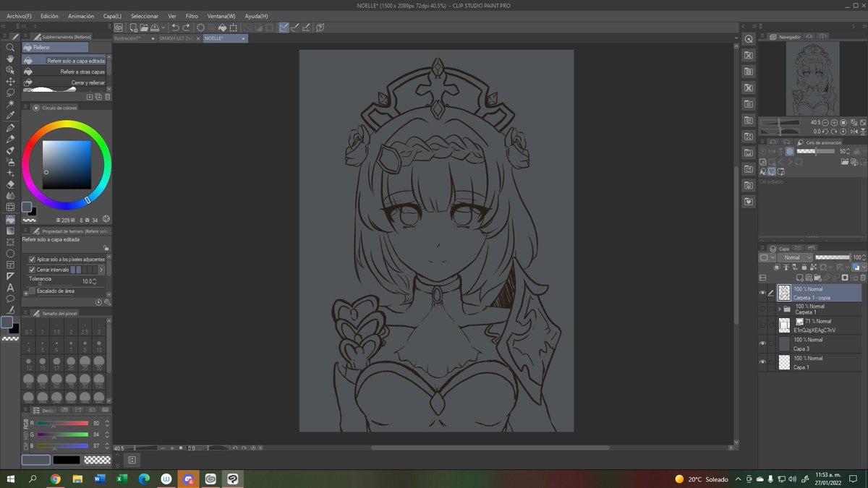The height and width of the screenshot is (488, 868).
Task: Open Chrome from the Windows taskbar
Action: click(56, 479)
